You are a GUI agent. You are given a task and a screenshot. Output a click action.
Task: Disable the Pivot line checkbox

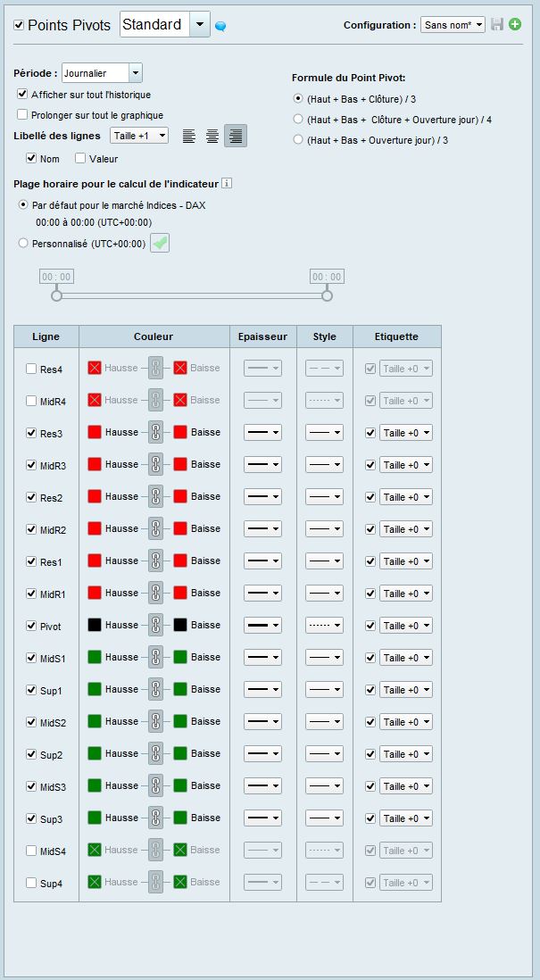pyautogui.click(x=31, y=626)
